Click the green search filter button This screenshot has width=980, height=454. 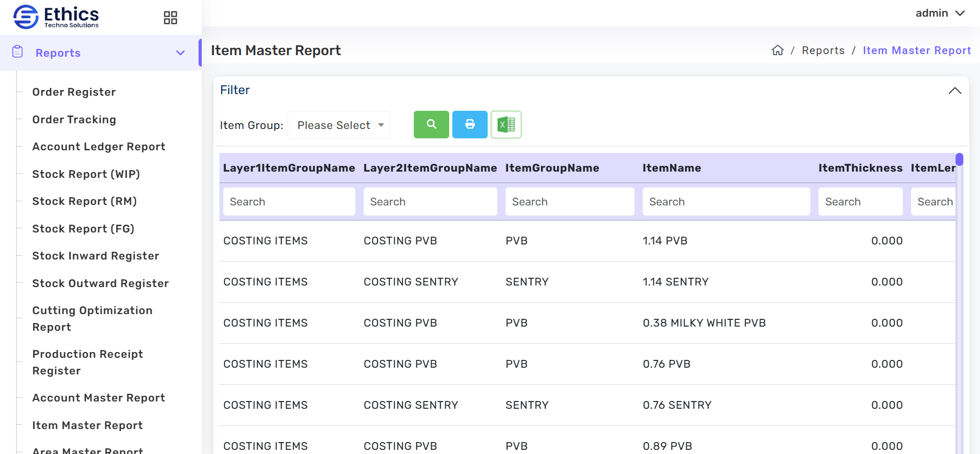pos(431,125)
